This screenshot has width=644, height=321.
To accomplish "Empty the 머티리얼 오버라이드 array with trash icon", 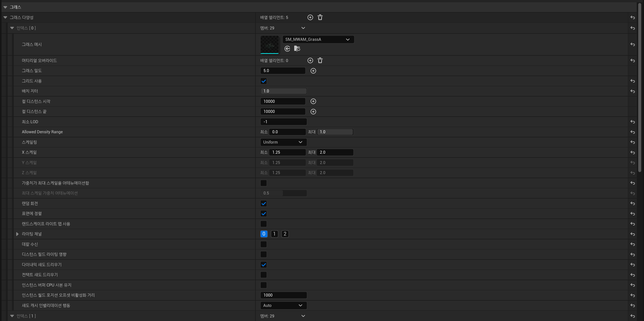I will pyautogui.click(x=320, y=60).
